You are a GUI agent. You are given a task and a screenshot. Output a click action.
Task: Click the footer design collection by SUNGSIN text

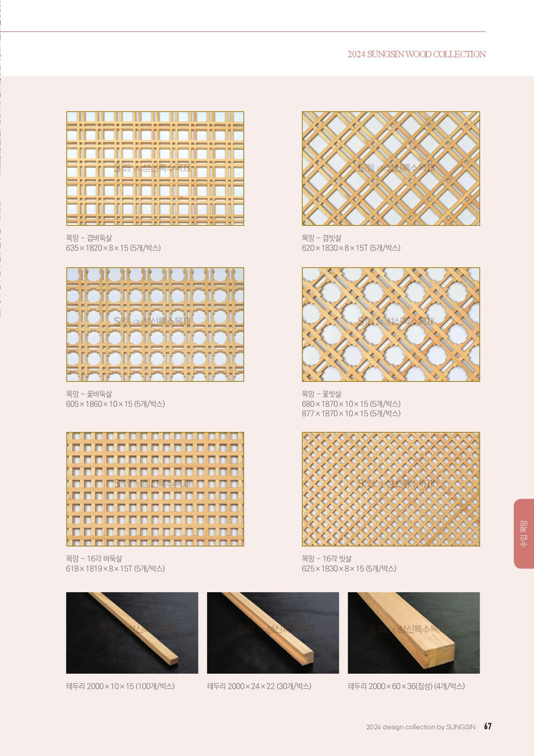pyautogui.click(x=421, y=727)
